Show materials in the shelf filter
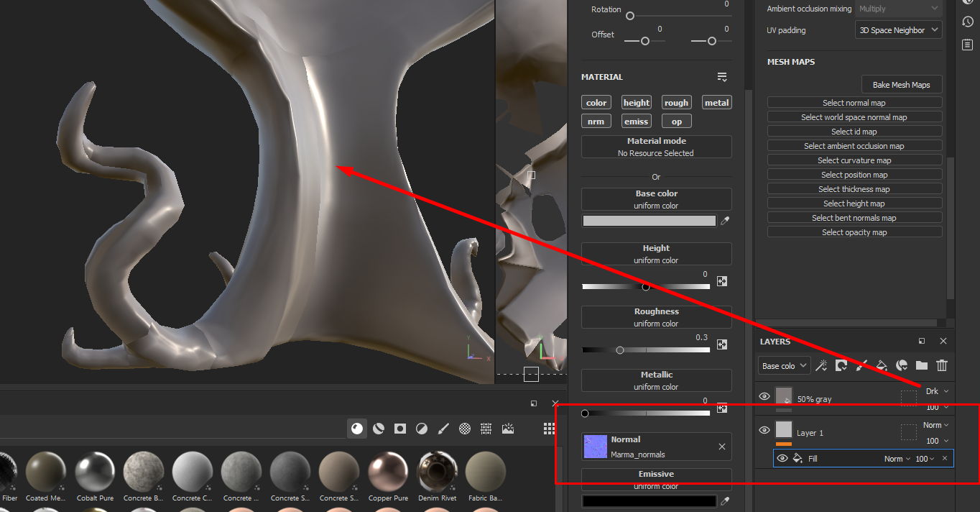Screen dimensions: 980x512 pos(357,429)
